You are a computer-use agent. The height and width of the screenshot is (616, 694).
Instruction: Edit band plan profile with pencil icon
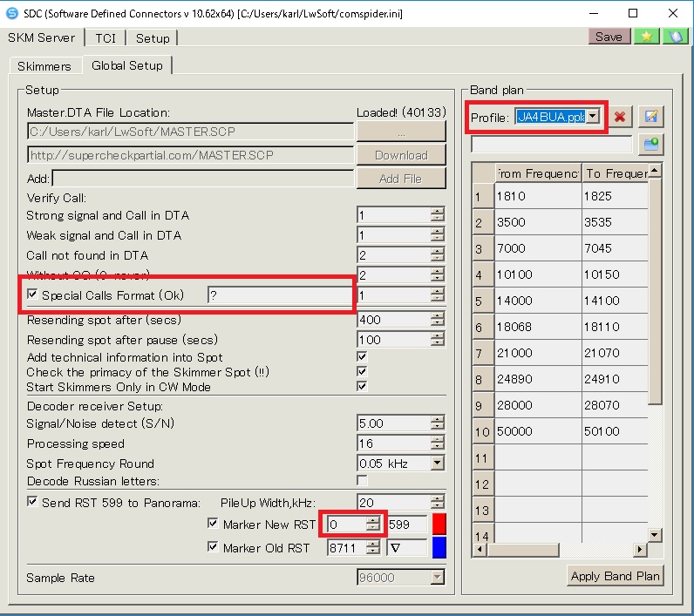650,117
